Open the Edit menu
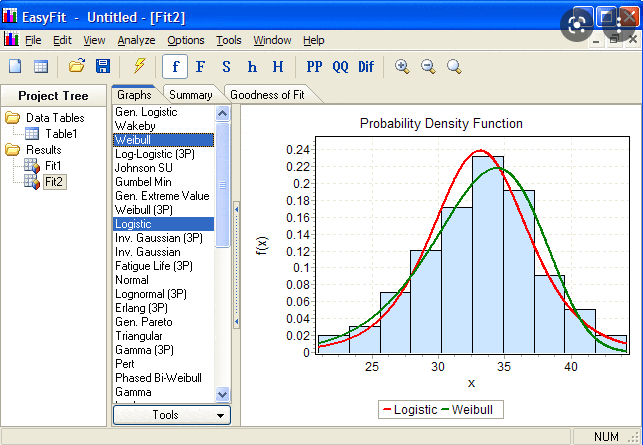Viewport: 643px width, 445px height. click(62, 40)
